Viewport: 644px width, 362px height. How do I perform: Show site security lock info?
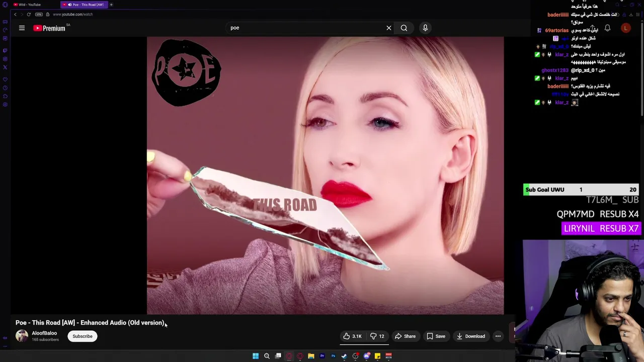point(48,15)
